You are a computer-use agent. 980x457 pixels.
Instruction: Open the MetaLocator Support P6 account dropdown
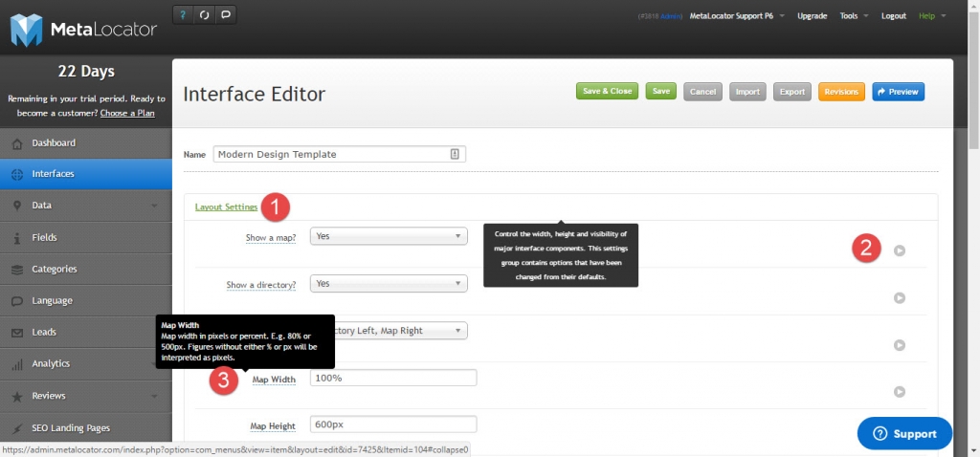click(736, 16)
